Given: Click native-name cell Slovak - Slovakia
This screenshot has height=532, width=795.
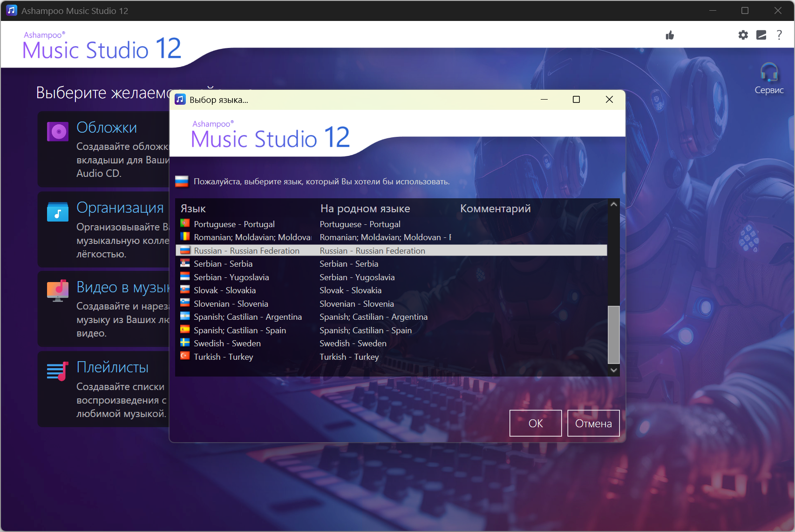Looking at the screenshot, I should click(350, 290).
